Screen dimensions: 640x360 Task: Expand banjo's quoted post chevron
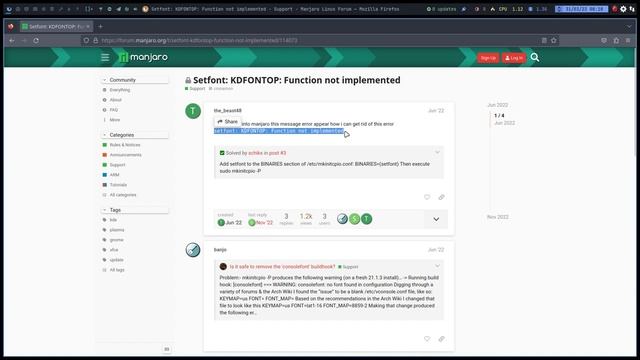pos(437,266)
